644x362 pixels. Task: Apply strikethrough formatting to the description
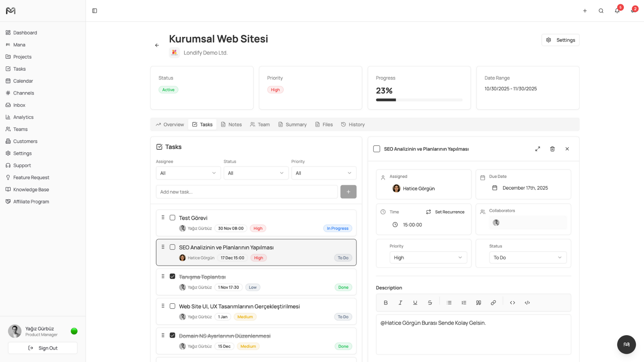coord(430,302)
